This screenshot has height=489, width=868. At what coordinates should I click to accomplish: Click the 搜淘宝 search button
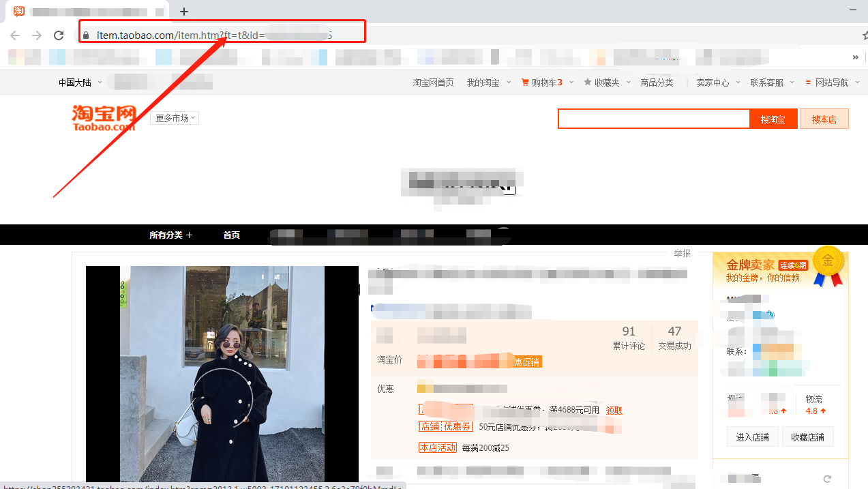[x=773, y=119]
